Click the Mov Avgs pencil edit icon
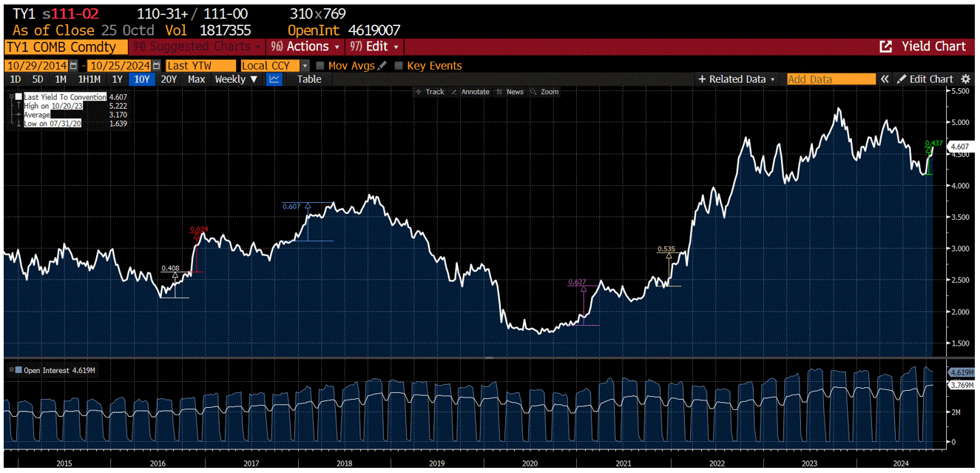 point(382,65)
